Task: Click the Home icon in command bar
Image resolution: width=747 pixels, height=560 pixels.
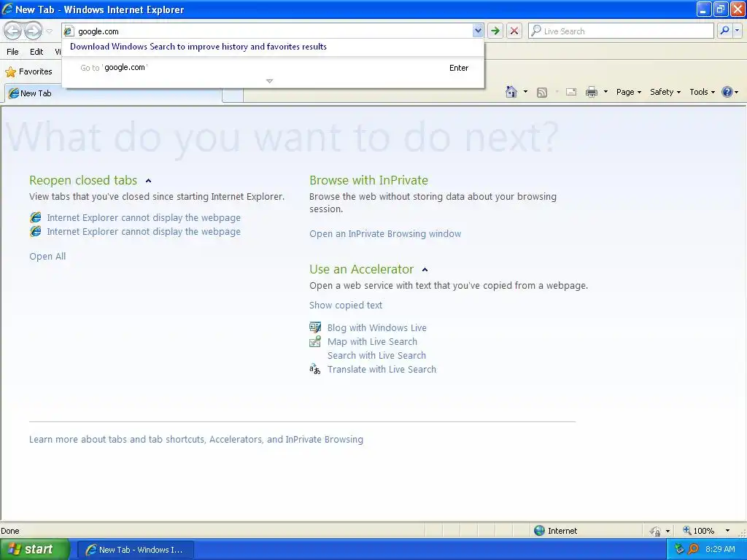Action: coord(511,92)
